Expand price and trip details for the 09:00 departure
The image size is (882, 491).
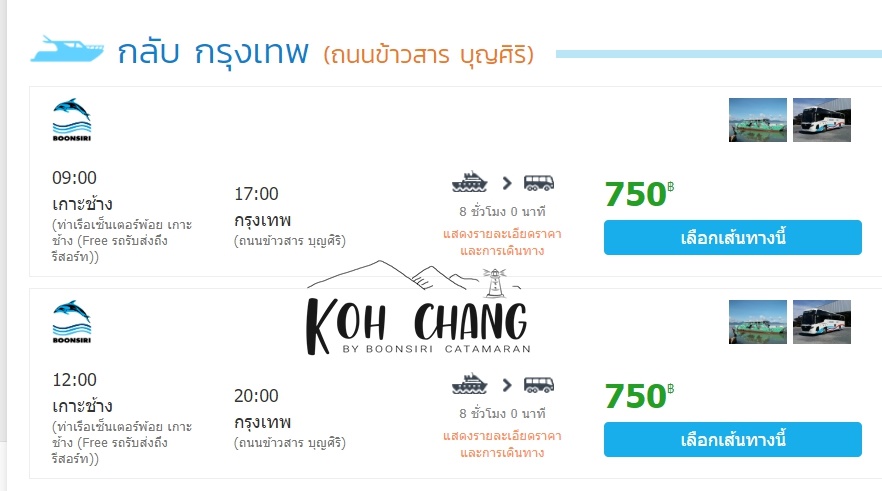point(502,242)
